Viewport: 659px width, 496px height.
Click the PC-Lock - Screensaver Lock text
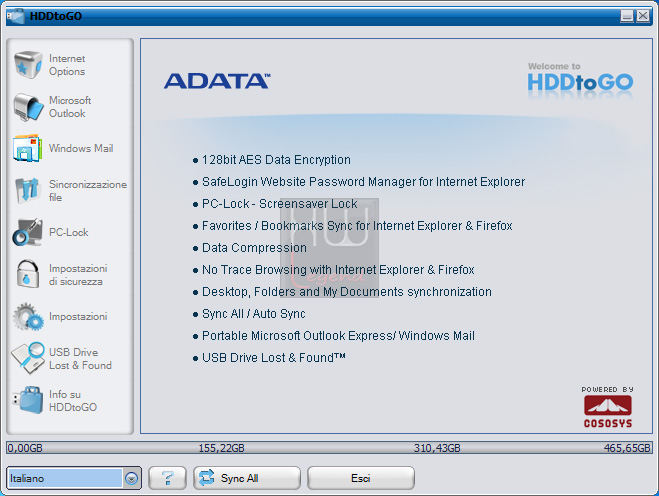pos(279,204)
